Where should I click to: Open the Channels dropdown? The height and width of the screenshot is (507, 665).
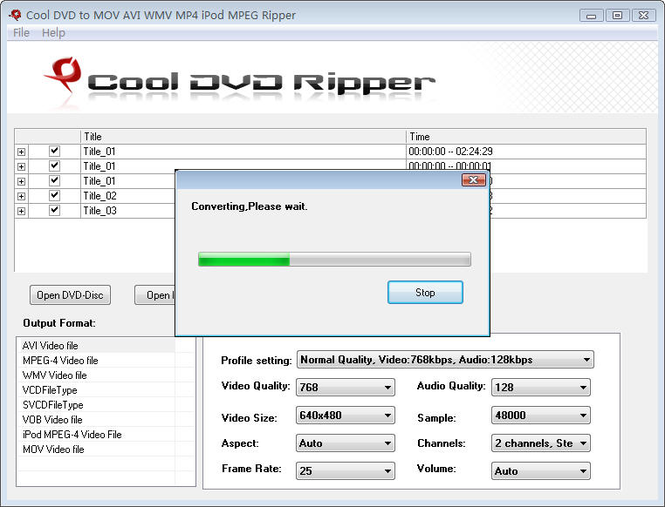click(x=540, y=443)
